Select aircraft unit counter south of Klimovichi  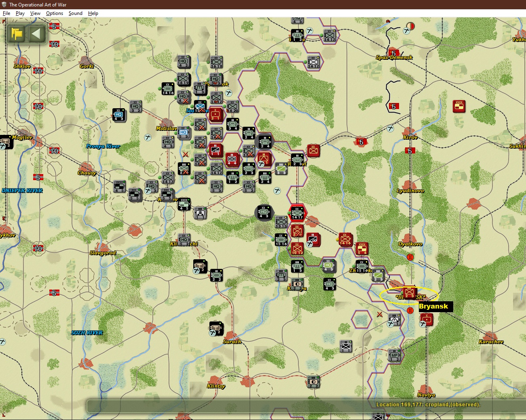[200, 266]
